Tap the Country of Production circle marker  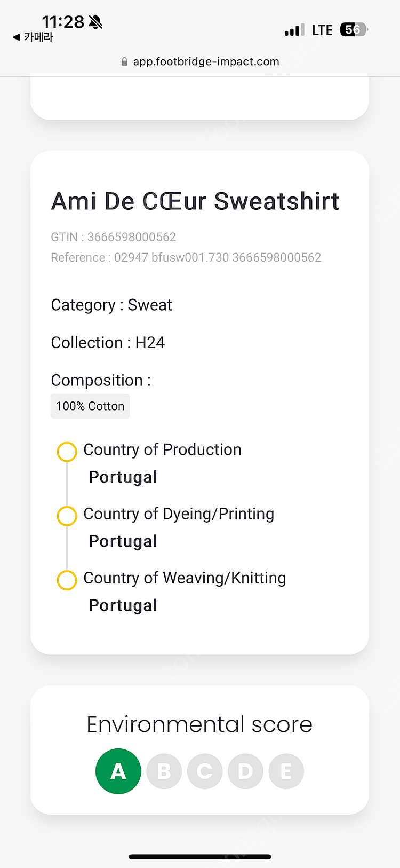(x=67, y=452)
